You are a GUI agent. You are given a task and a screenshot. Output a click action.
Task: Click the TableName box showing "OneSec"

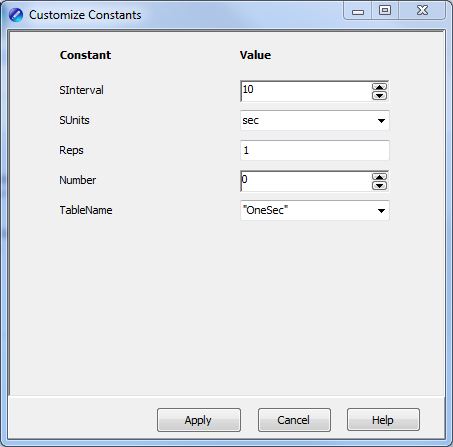[x=314, y=211]
